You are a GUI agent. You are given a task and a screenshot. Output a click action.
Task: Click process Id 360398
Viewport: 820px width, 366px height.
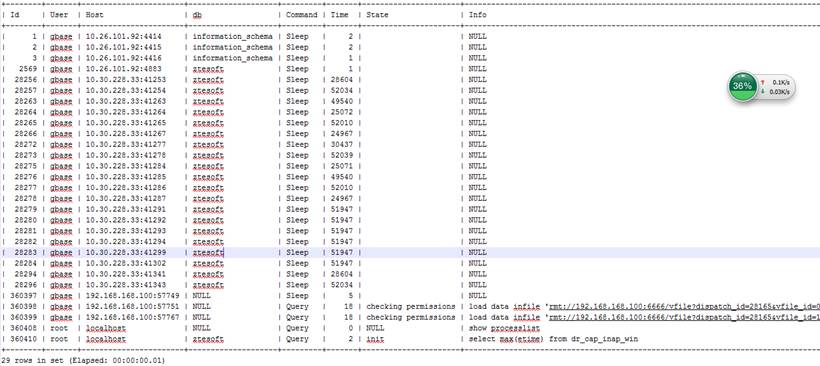point(23,306)
